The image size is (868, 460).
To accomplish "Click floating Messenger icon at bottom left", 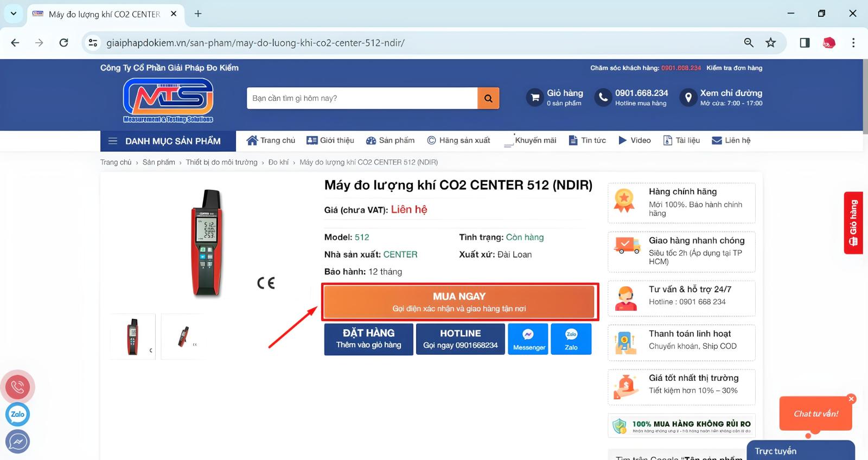I will [17, 442].
